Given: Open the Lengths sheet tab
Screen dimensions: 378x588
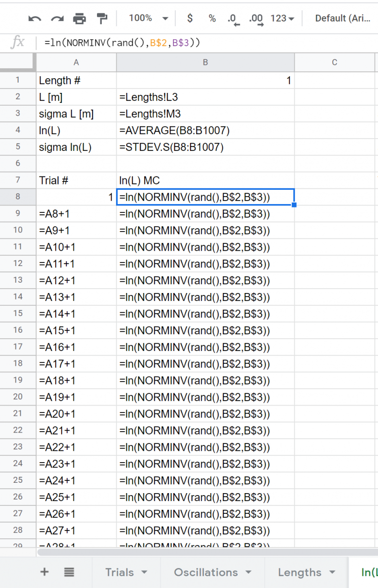Looking at the screenshot, I should (x=306, y=572).
